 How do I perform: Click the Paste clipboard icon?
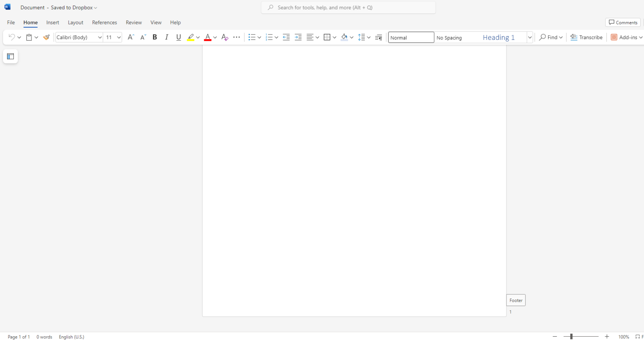[29, 37]
